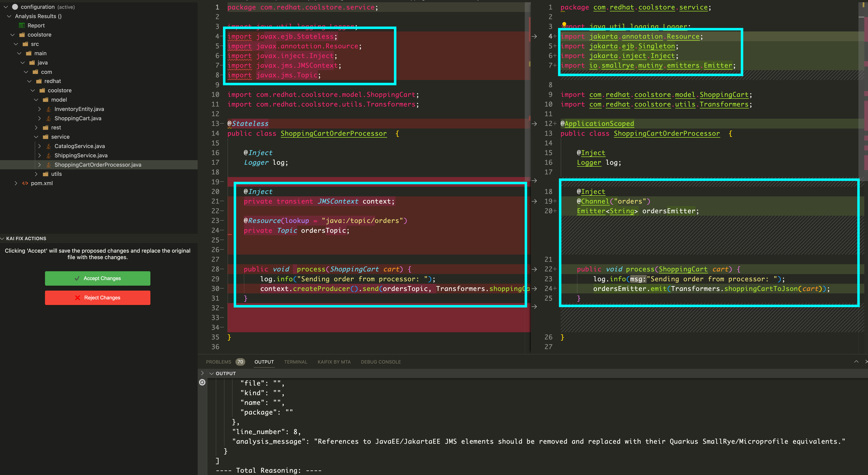The width and height of the screenshot is (868, 475).
Task: Click the revert arrow beside public void process line
Action: coord(534,269)
